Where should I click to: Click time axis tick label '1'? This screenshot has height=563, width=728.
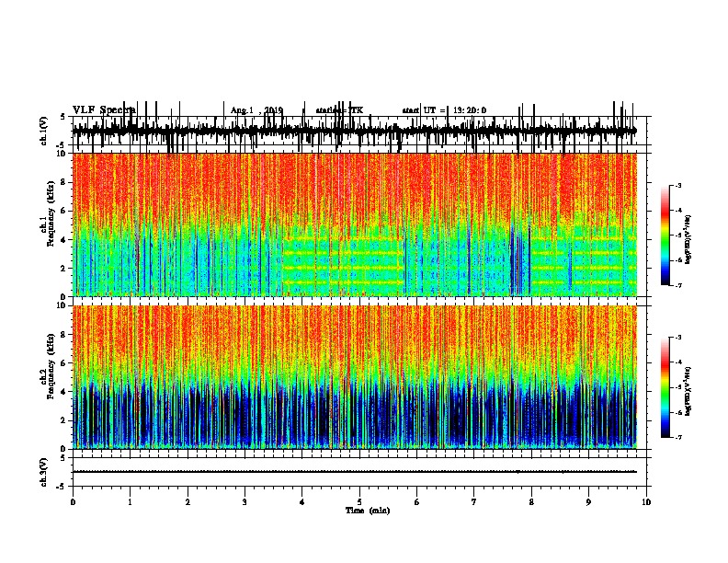pos(130,502)
